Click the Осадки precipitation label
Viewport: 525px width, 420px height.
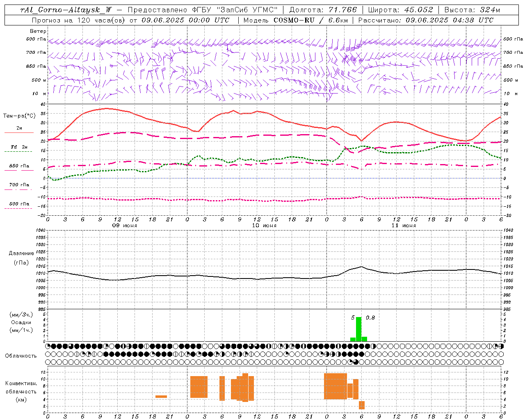click(21, 322)
